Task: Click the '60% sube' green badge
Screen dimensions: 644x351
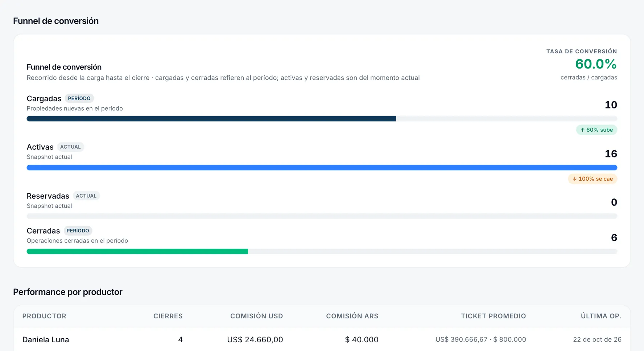Action: [596, 130]
